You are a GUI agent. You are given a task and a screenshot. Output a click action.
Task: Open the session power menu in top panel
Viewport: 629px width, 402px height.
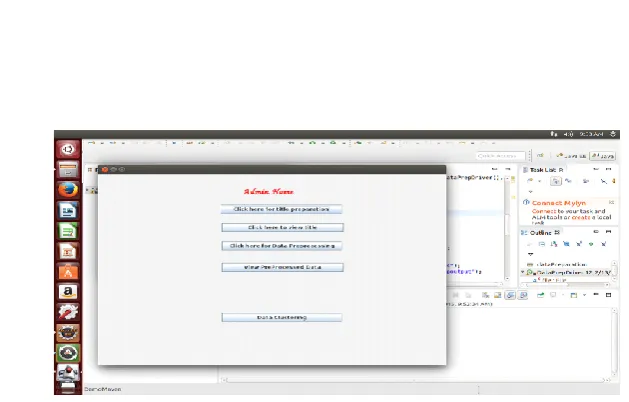613,134
